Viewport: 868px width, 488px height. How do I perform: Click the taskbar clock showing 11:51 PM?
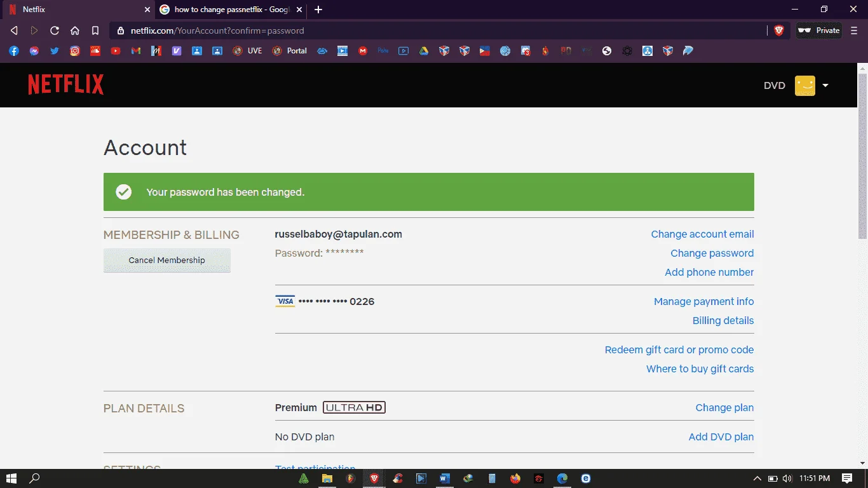point(815,478)
